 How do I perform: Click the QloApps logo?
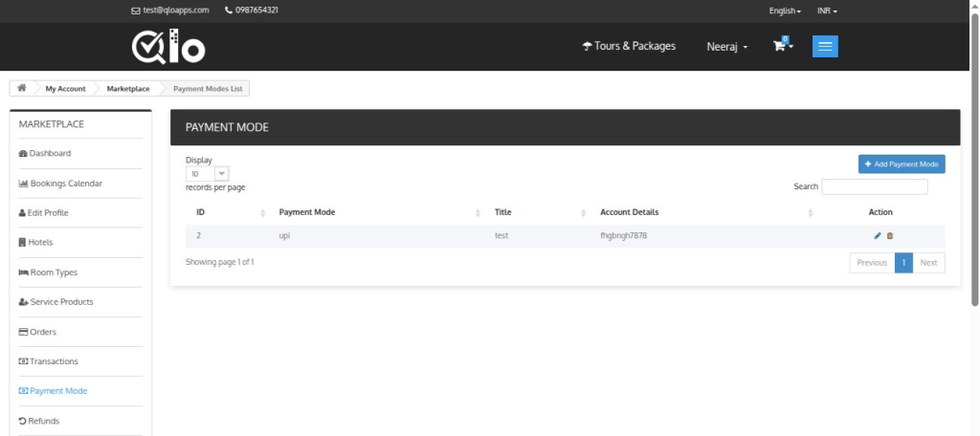[x=168, y=47]
